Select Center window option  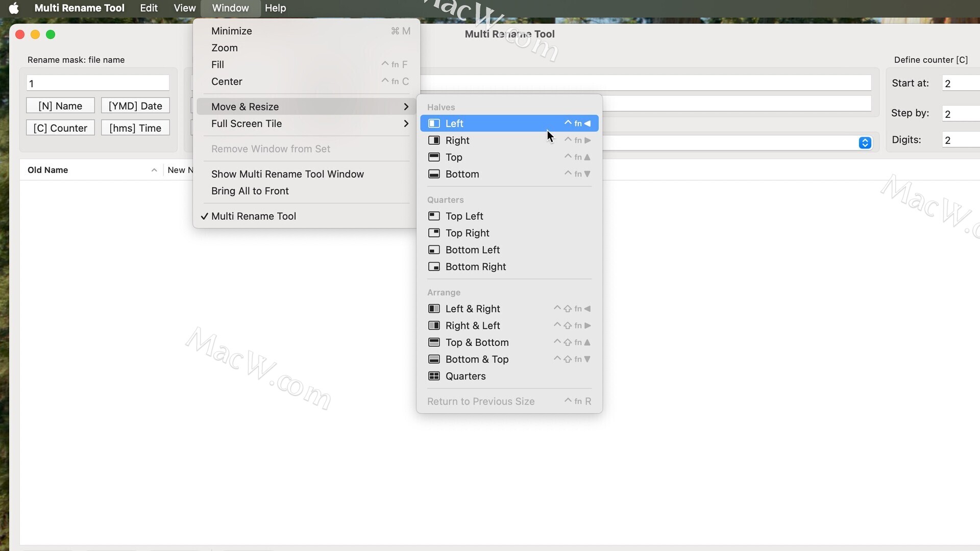coord(306,82)
